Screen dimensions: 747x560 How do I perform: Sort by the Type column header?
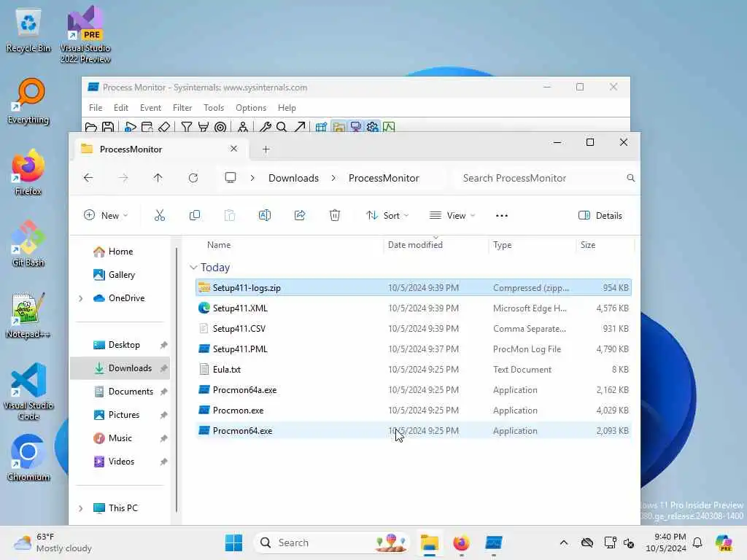[x=502, y=245]
